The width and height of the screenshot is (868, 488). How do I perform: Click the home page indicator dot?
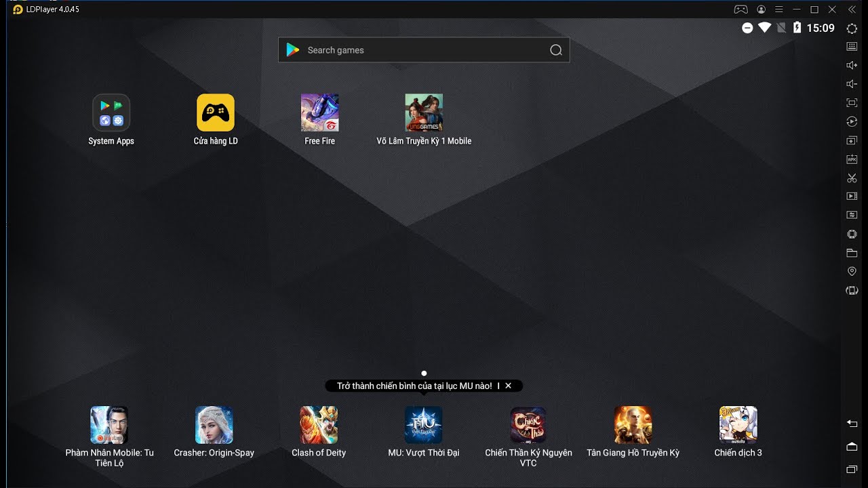(424, 373)
